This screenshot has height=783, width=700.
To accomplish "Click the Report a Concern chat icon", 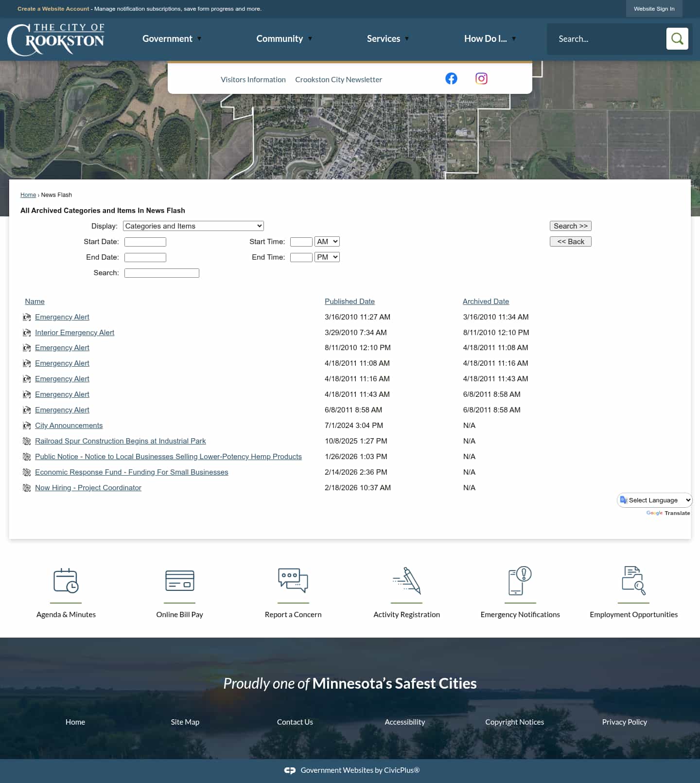I will point(293,580).
